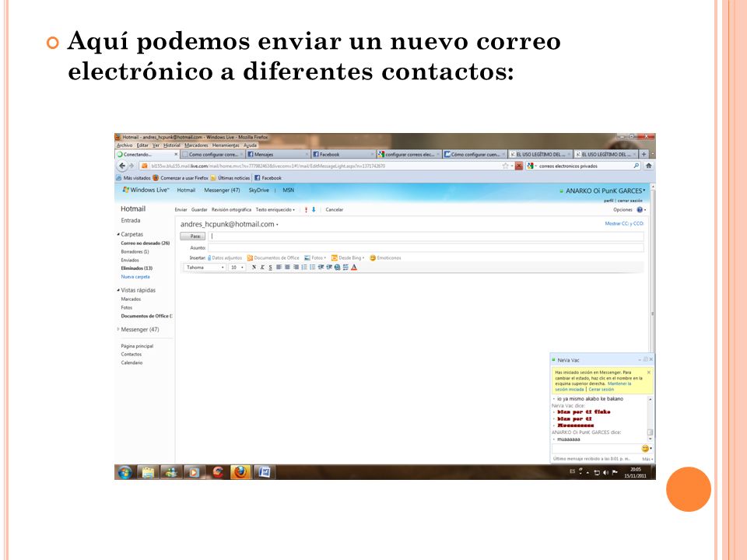The height and width of the screenshot is (560, 747).
Task: Focus the Para recipient input field
Action: pos(426,236)
